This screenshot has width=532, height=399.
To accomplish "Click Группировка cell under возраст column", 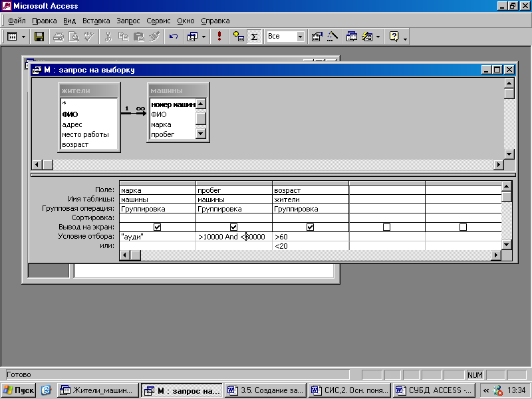I will 311,209.
